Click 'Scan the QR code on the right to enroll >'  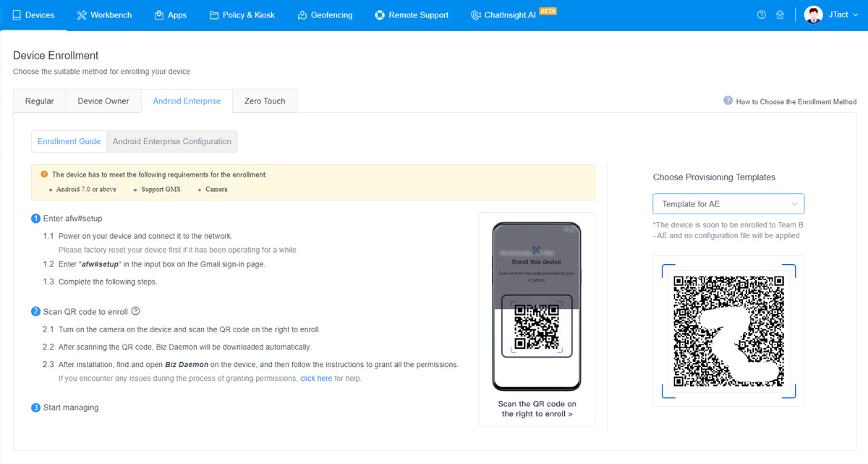click(537, 409)
